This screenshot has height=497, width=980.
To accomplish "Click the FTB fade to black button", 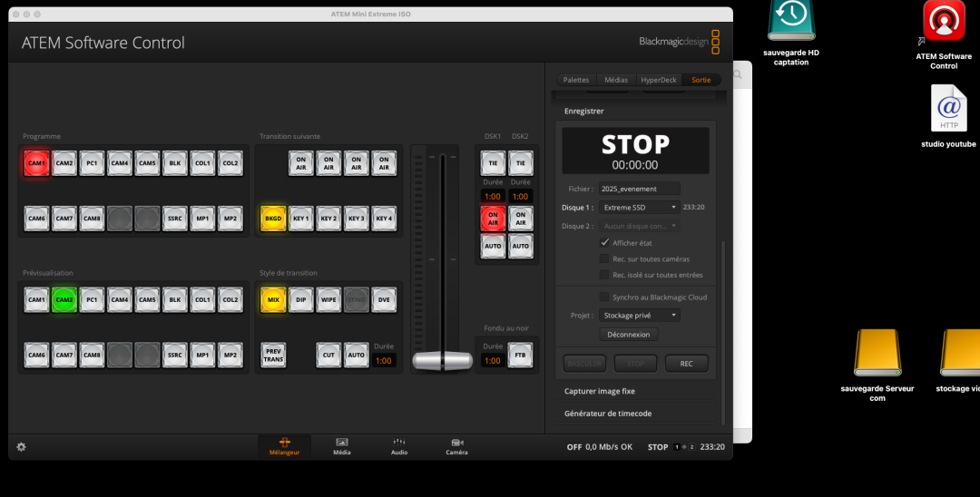I will tap(520, 355).
